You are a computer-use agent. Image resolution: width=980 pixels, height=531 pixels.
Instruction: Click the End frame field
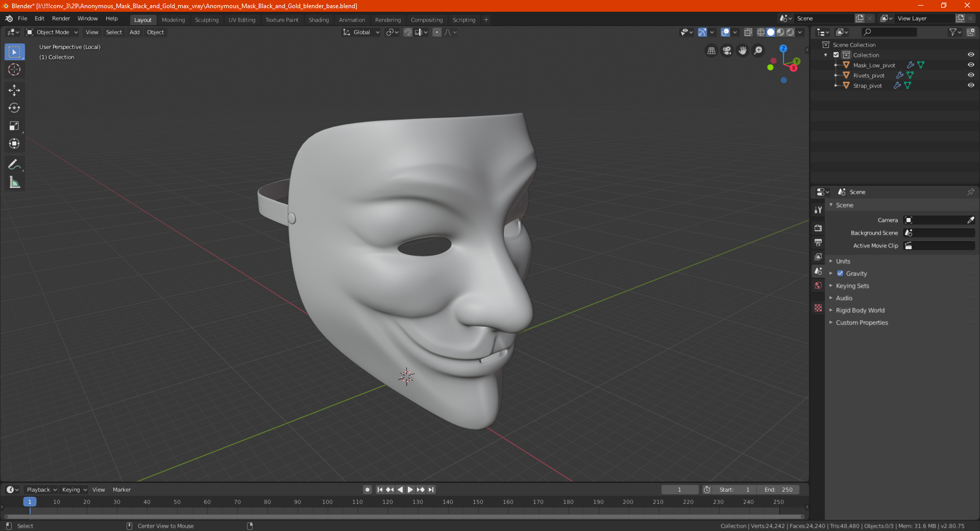pyautogui.click(x=778, y=490)
